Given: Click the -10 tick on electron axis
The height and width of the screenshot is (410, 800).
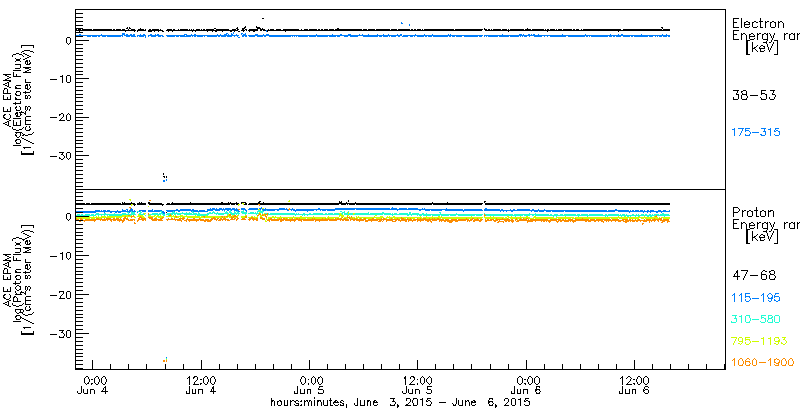Looking at the screenshot, I should [x=61, y=78].
